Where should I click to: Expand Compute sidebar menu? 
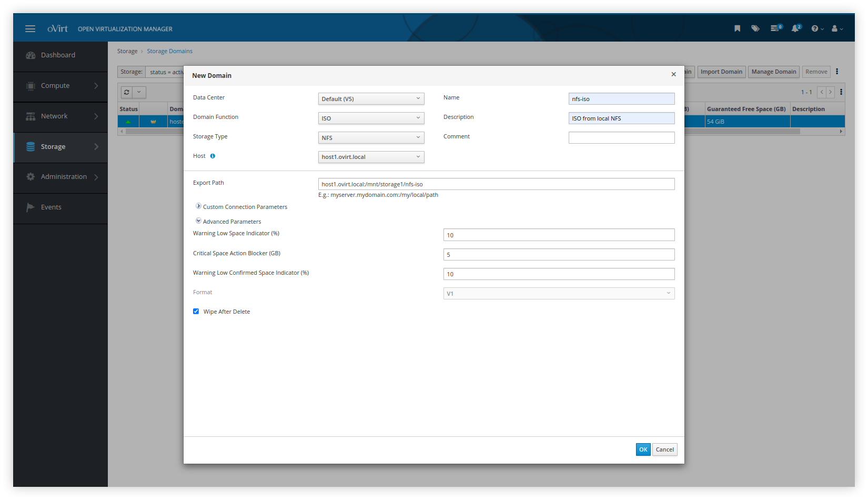tap(60, 86)
